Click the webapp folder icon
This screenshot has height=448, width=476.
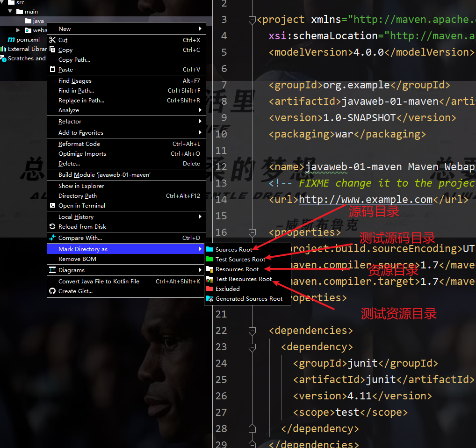28,30
